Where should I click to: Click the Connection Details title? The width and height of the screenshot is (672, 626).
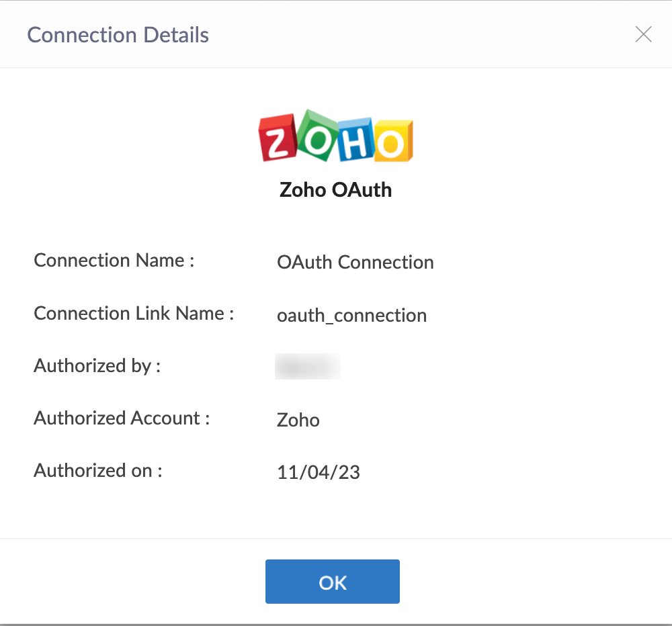point(118,35)
